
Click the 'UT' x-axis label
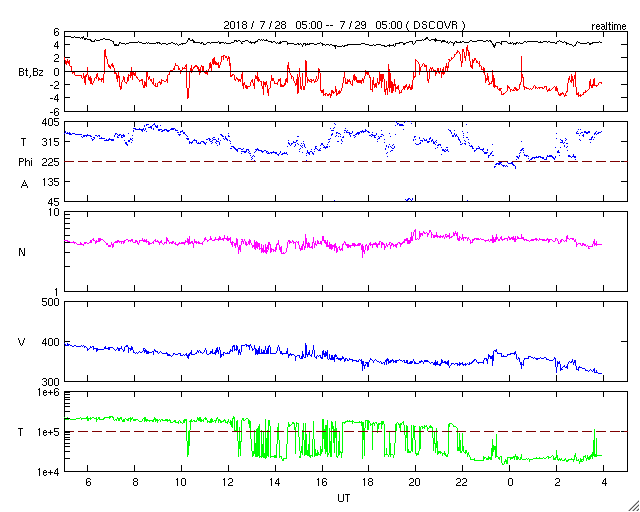tap(343, 498)
